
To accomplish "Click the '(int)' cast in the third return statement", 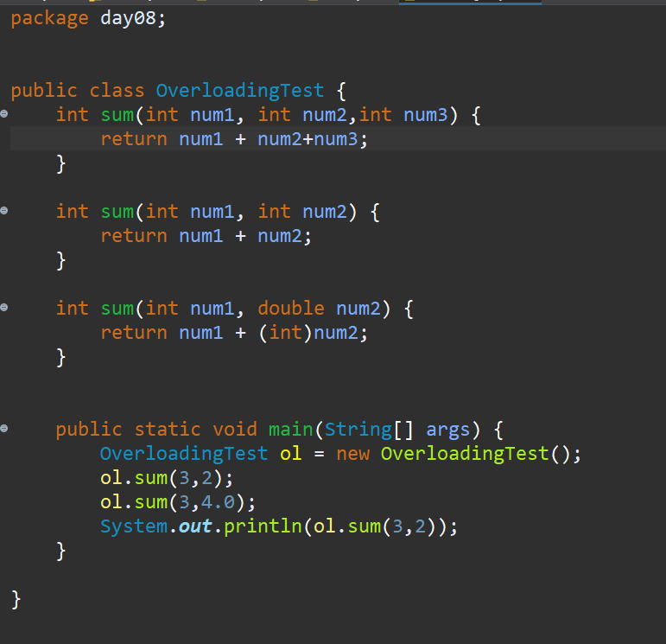I will click(285, 334).
